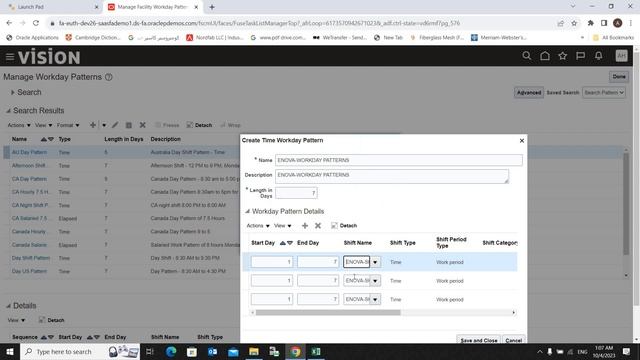Open the Day US Pattern link
640x360 pixels.
point(29,271)
